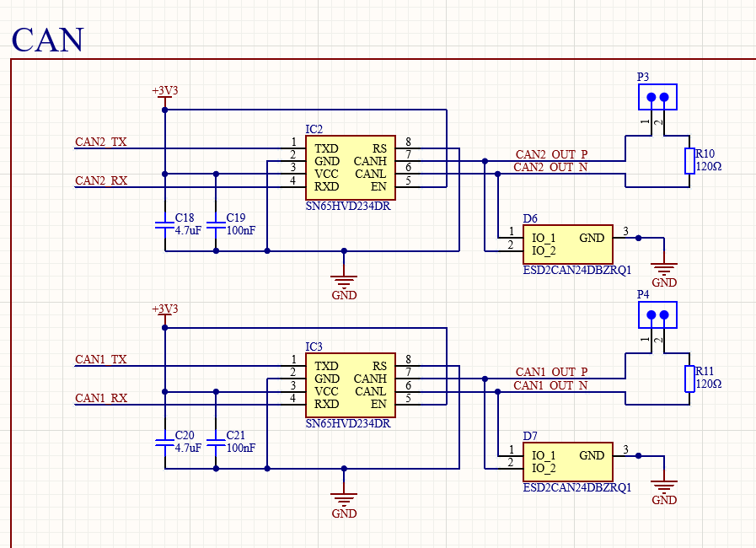Select the GND symbol right of D6
This screenshot has height=548, width=756.
(x=664, y=271)
